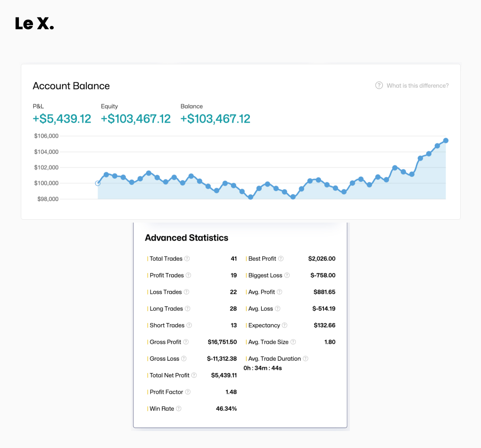Click help icon next to Profit Factor
481x448 pixels.
click(188, 392)
